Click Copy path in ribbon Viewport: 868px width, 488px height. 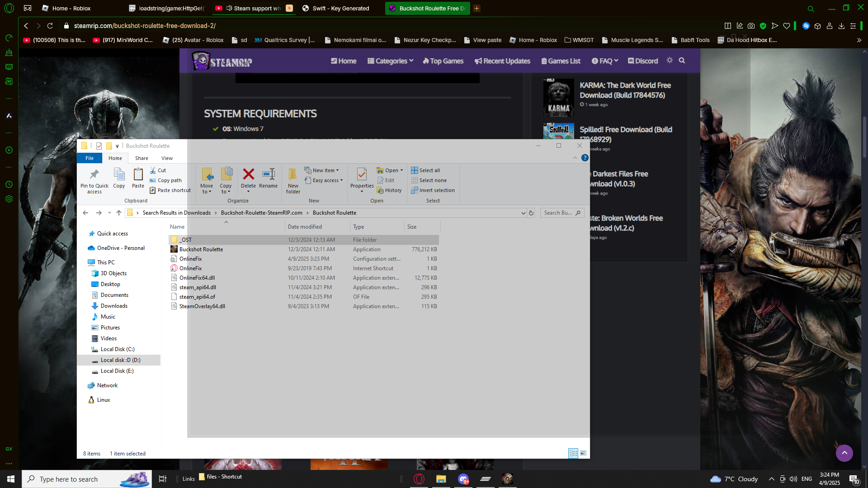[165, 180]
